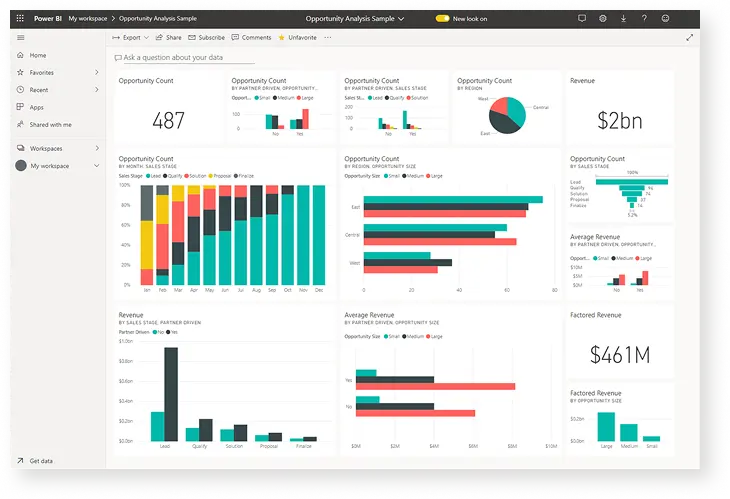This screenshot has height=499, width=730.
Task: Click the Proposal legend swatch in monthly chart
Action: tap(210, 176)
